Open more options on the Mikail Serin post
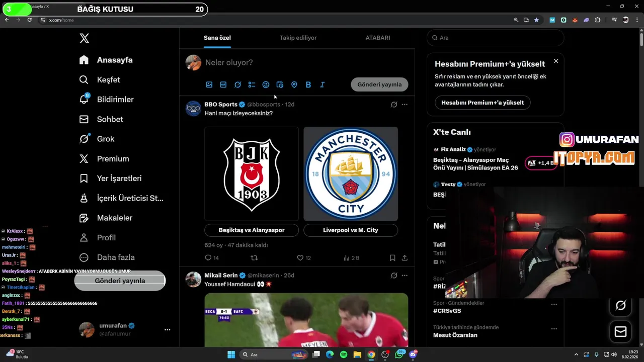Viewport: 644px width, 362px height. coord(405,276)
